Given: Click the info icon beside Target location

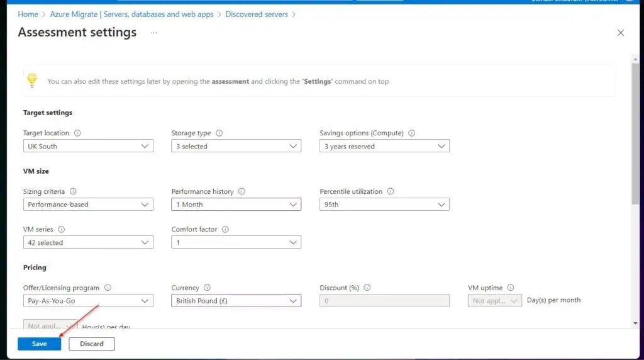Looking at the screenshot, I should pyautogui.click(x=77, y=133).
